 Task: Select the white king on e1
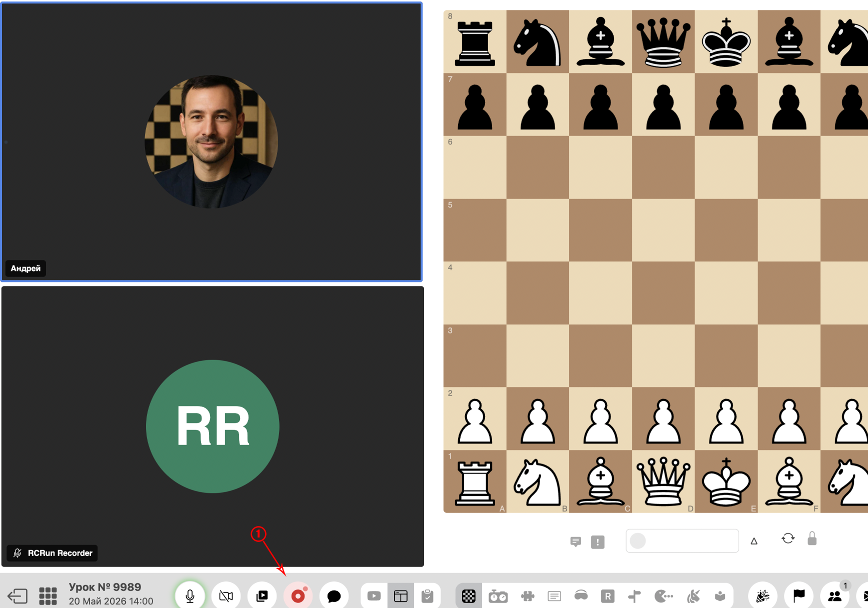[726, 481]
